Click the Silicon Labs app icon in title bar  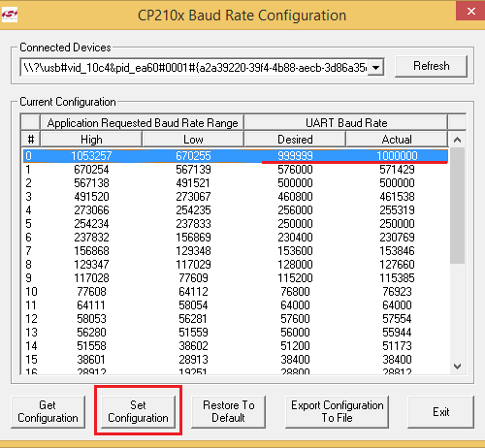(x=10, y=16)
